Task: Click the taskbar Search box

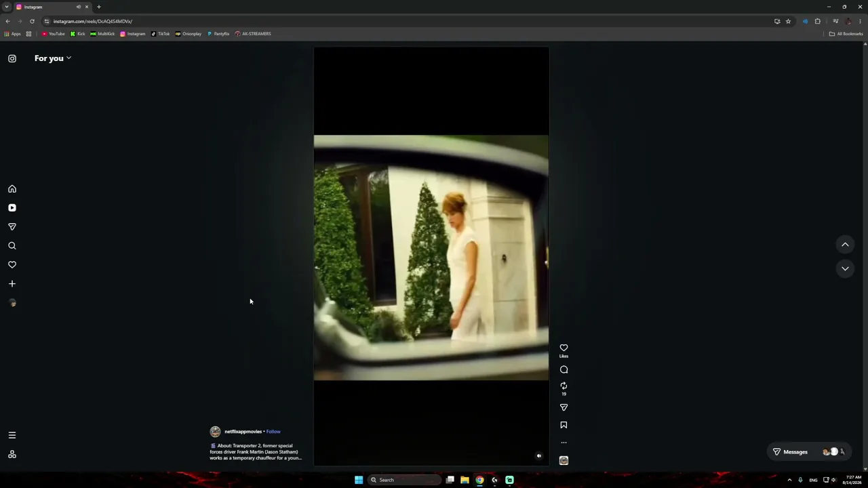Action: coord(404,480)
